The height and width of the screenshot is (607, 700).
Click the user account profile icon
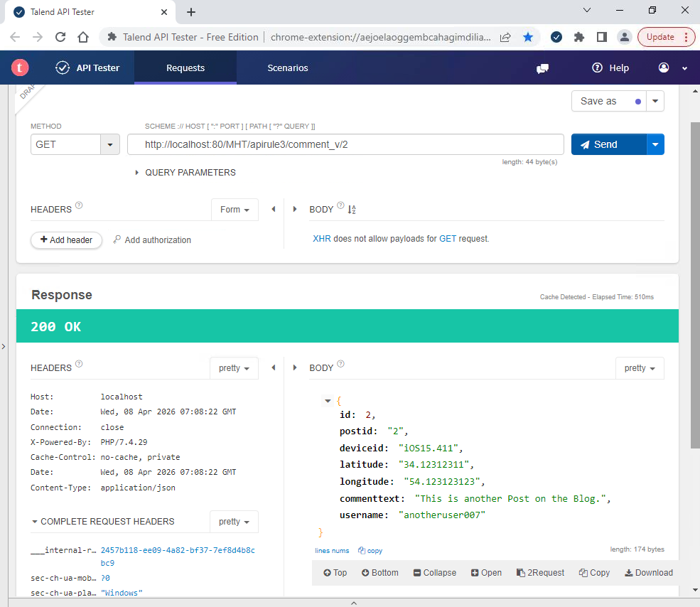coord(664,68)
